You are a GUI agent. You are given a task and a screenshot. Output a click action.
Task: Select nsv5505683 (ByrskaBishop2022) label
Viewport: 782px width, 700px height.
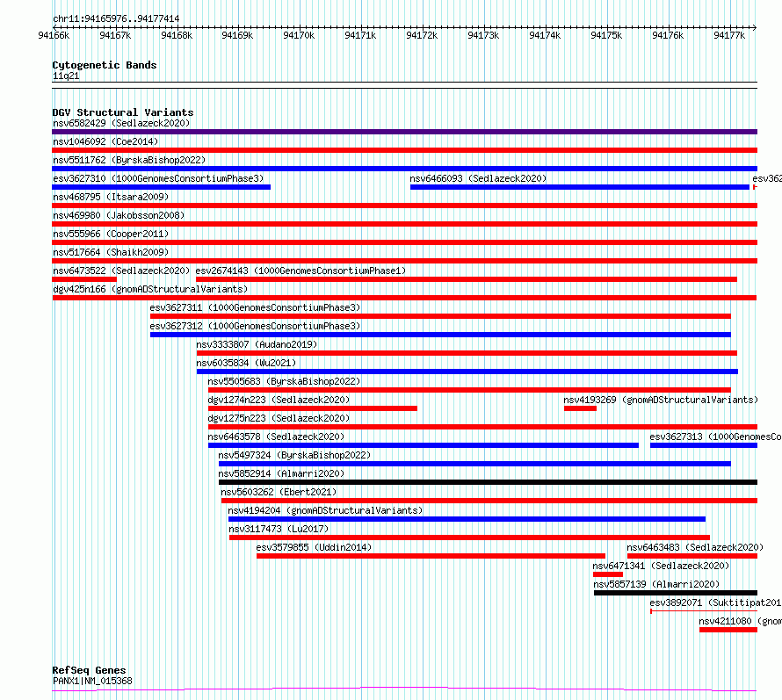pyautogui.click(x=284, y=381)
